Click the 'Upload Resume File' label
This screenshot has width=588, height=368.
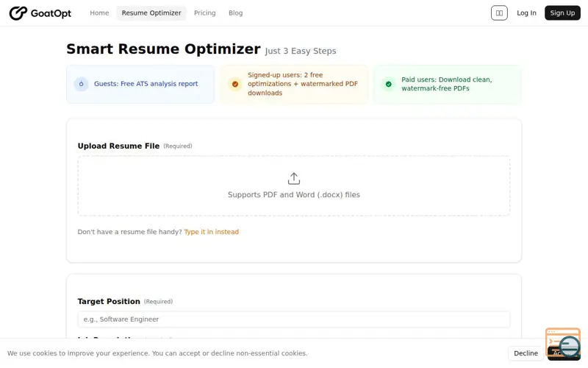pos(118,146)
